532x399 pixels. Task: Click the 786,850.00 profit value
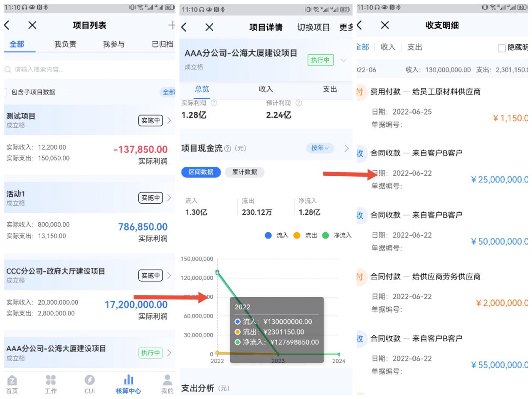143,227
